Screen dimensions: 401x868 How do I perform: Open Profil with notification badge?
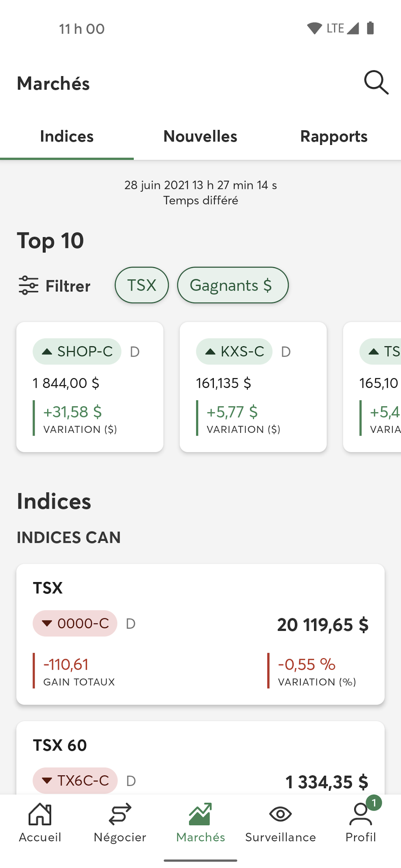(361, 814)
